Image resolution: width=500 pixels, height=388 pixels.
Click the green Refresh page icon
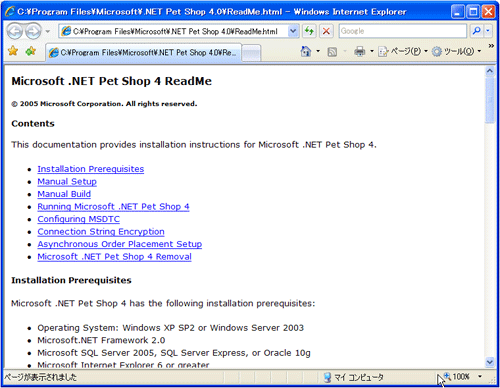pos(309,31)
